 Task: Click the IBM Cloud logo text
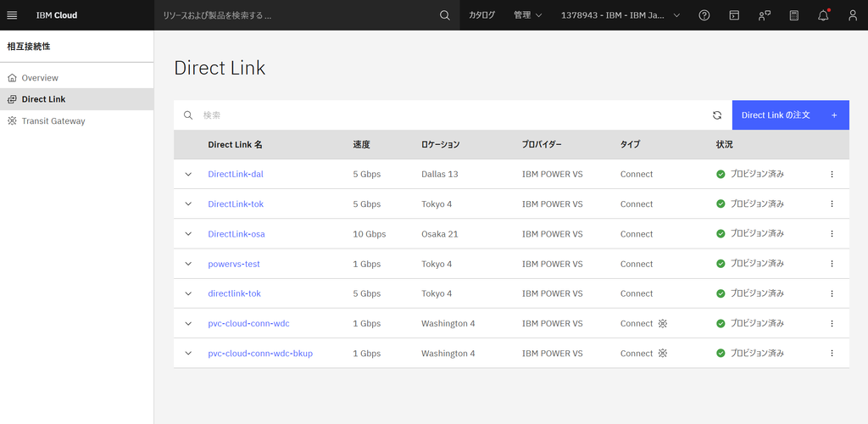tap(57, 15)
